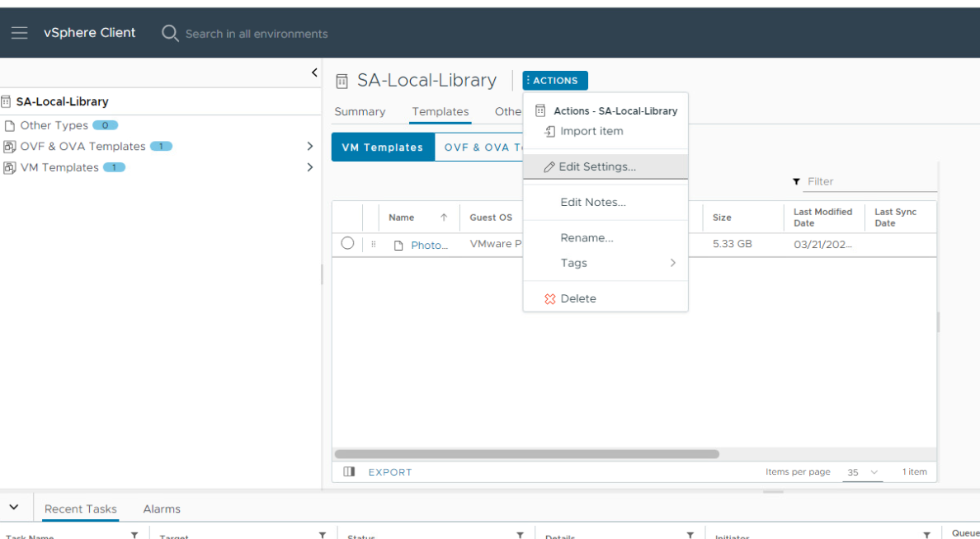Select VM Templates sidebar item
This screenshot has height=539, width=980.
coord(59,168)
